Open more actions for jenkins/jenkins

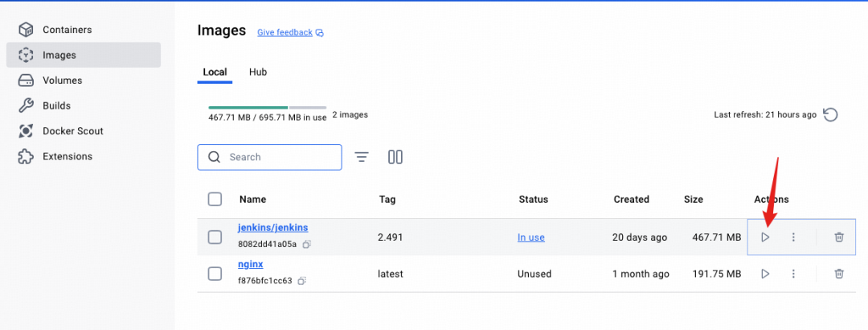point(793,237)
